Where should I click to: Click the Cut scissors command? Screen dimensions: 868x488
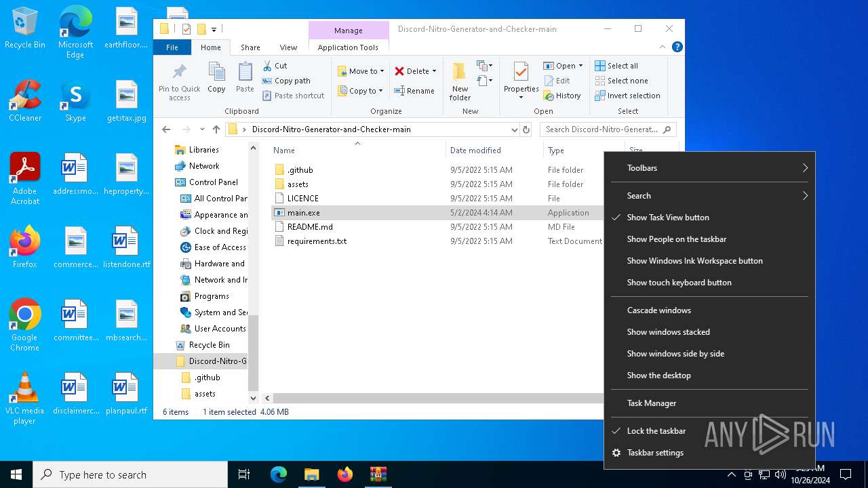tap(275, 66)
